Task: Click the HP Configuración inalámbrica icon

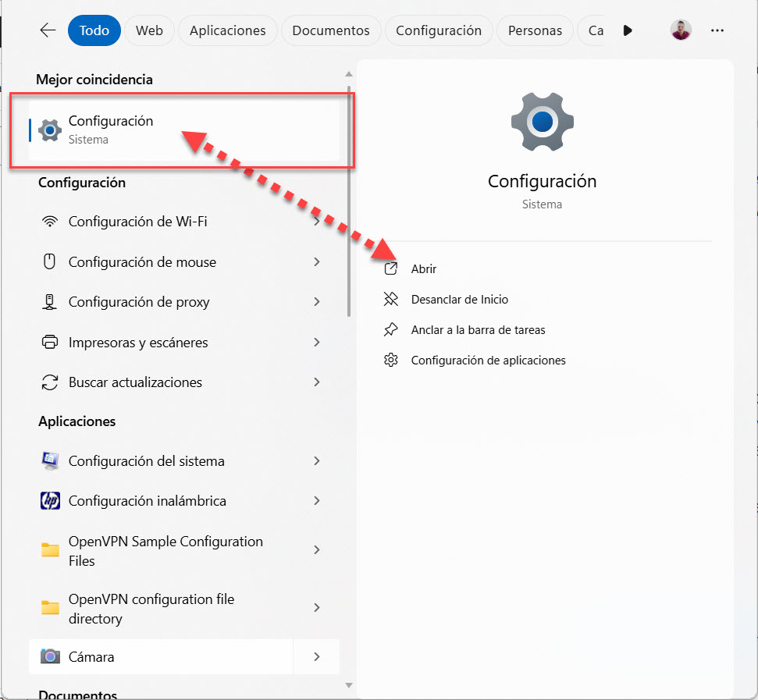Action: tap(50, 501)
